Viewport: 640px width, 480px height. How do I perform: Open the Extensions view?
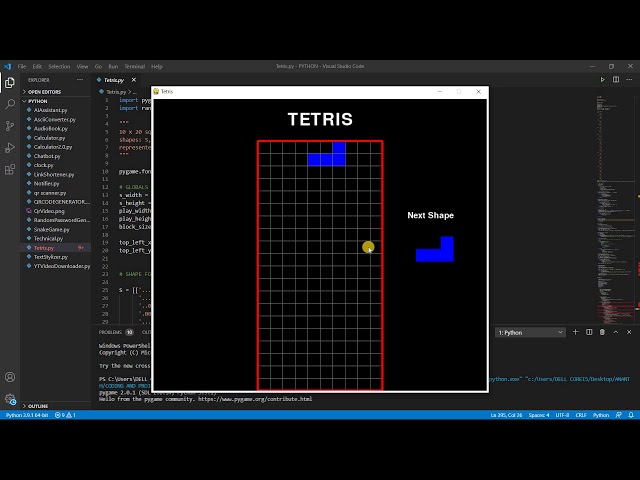[x=10, y=169]
